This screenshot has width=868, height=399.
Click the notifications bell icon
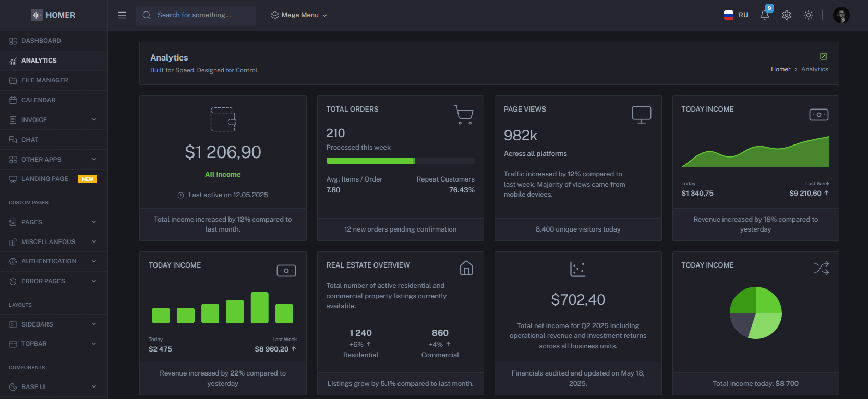point(765,15)
